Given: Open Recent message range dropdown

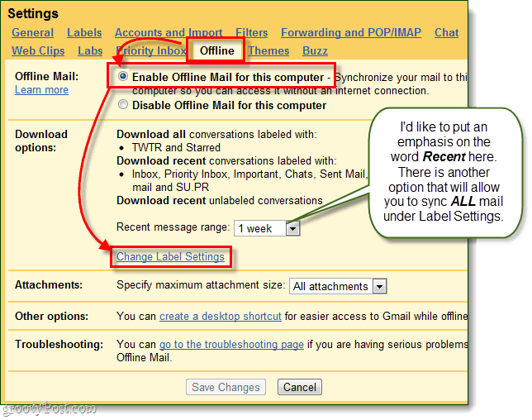Looking at the screenshot, I should pos(267,228).
